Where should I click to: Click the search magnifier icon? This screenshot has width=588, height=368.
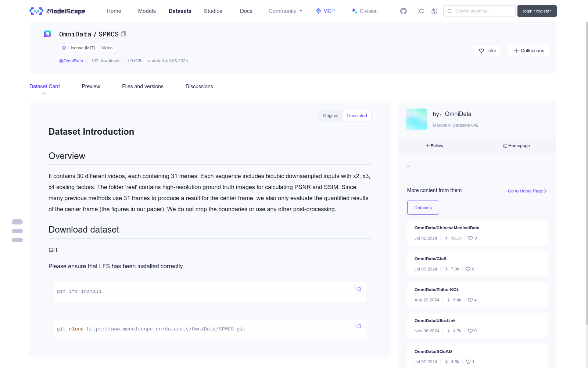pos(449,11)
